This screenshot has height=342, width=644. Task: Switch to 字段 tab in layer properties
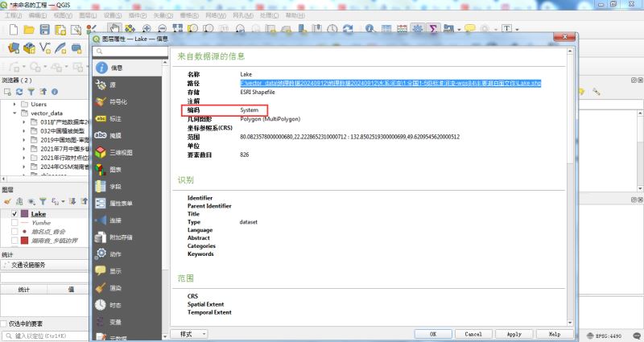point(127,187)
